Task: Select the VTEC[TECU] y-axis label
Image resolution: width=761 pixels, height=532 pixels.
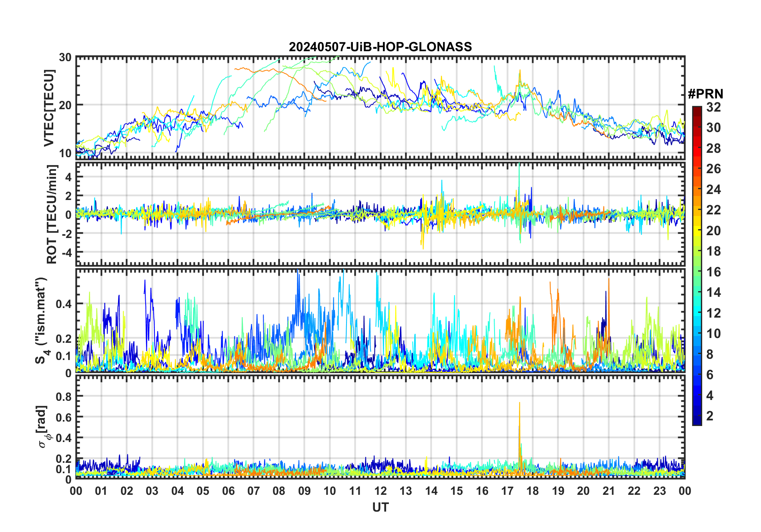Action: [48, 108]
